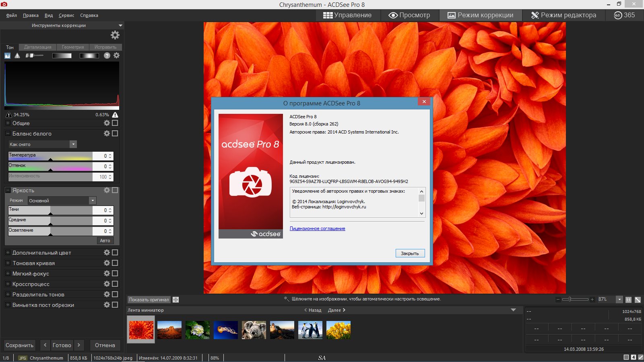The width and height of the screenshot is (644, 362).
Task: Switch to the Геометрия tab
Action: click(x=73, y=47)
